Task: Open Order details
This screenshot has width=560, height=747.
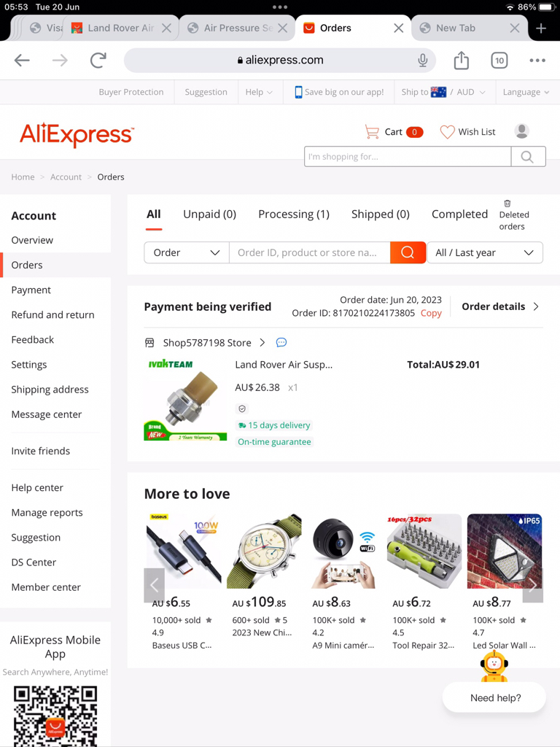Action: (500, 306)
